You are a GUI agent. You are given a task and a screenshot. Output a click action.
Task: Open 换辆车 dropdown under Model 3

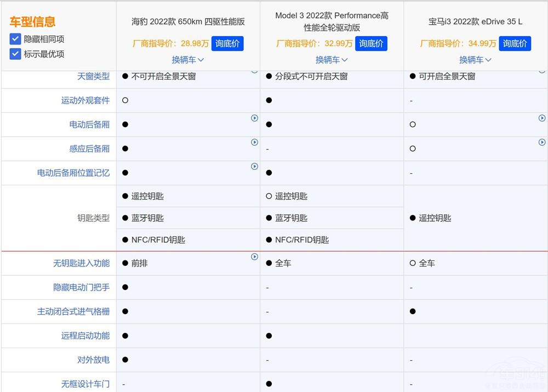(x=332, y=60)
